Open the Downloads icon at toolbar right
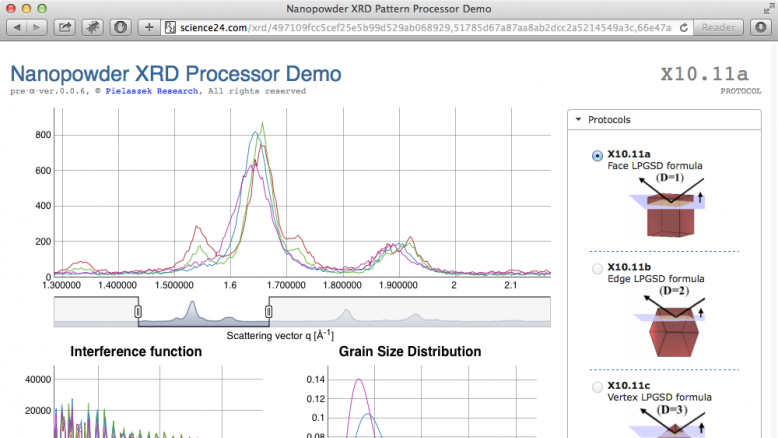This screenshot has width=778, height=438. (x=761, y=27)
